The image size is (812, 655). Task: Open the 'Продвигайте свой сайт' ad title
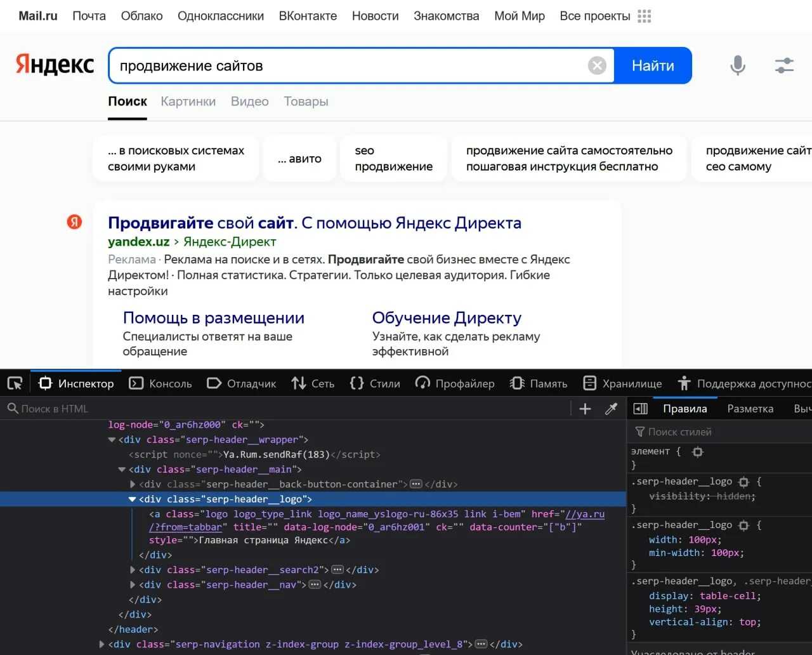pos(315,223)
